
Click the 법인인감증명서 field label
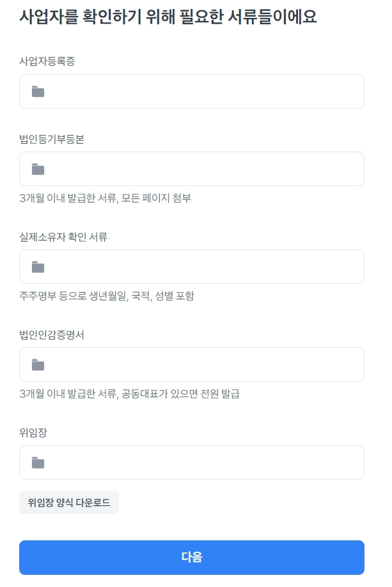pyautogui.click(x=52, y=335)
